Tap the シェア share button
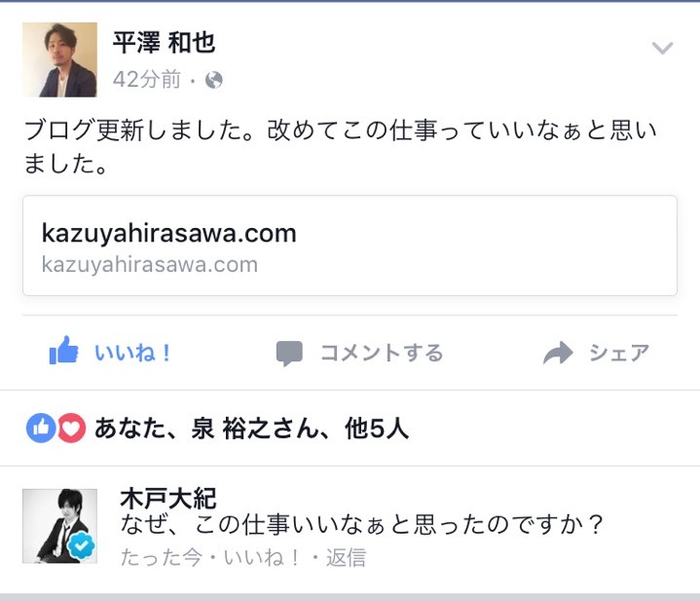 597,353
